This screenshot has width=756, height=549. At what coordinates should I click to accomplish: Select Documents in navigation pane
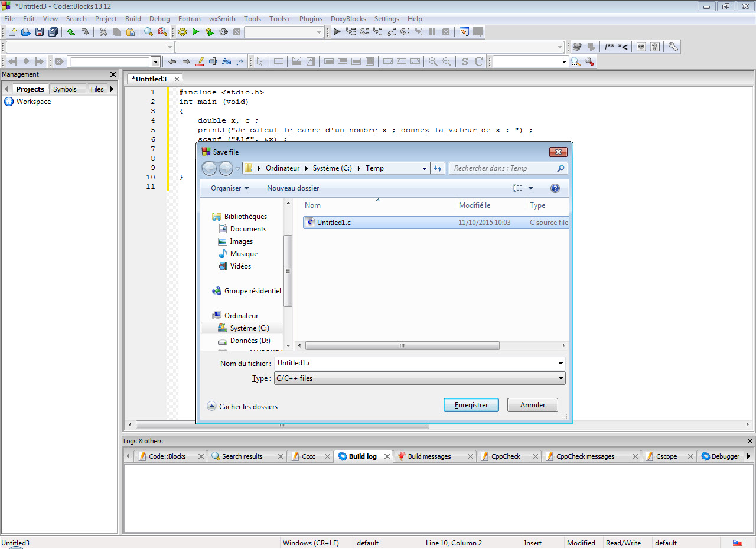click(x=248, y=229)
